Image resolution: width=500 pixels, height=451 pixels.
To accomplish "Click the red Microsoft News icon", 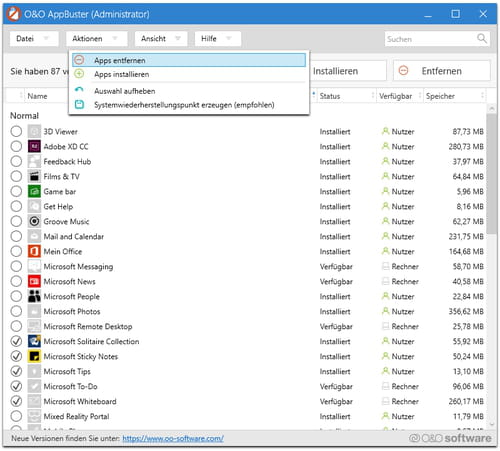I will click(34, 281).
